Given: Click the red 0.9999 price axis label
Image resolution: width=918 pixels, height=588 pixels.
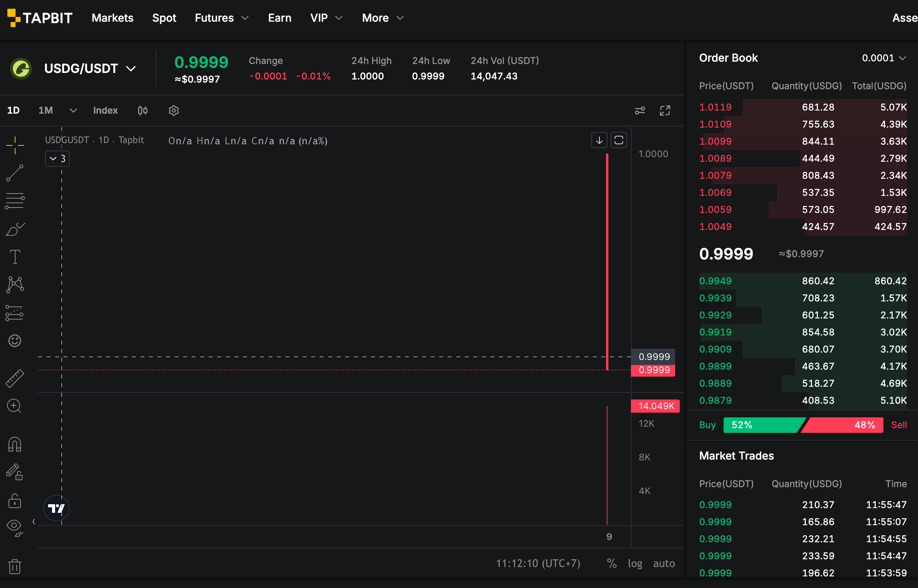Looking at the screenshot, I should pos(653,370).
